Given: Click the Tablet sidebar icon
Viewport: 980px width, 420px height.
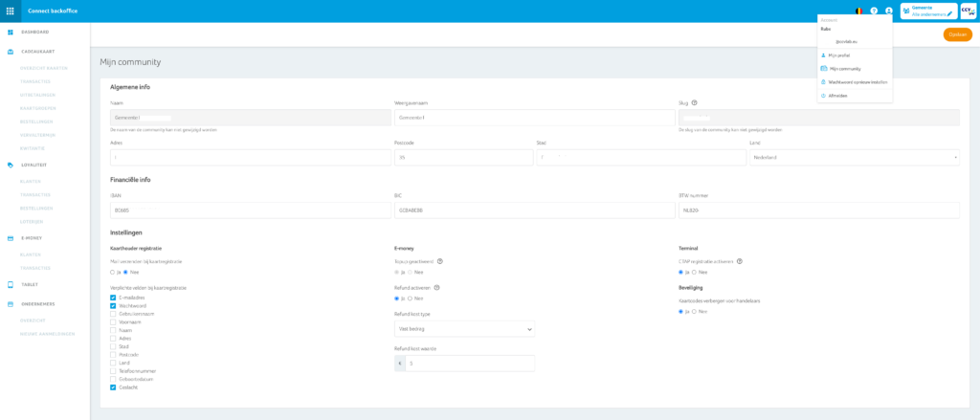Looking at the screenshot, I should [x=10, y=284].
